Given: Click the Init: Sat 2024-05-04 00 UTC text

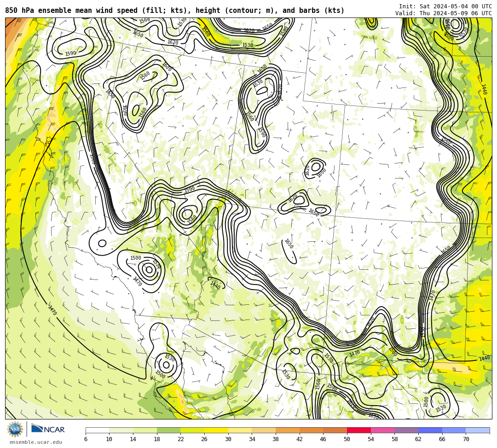Looking at the screenshot, I should tap(445, 6).
